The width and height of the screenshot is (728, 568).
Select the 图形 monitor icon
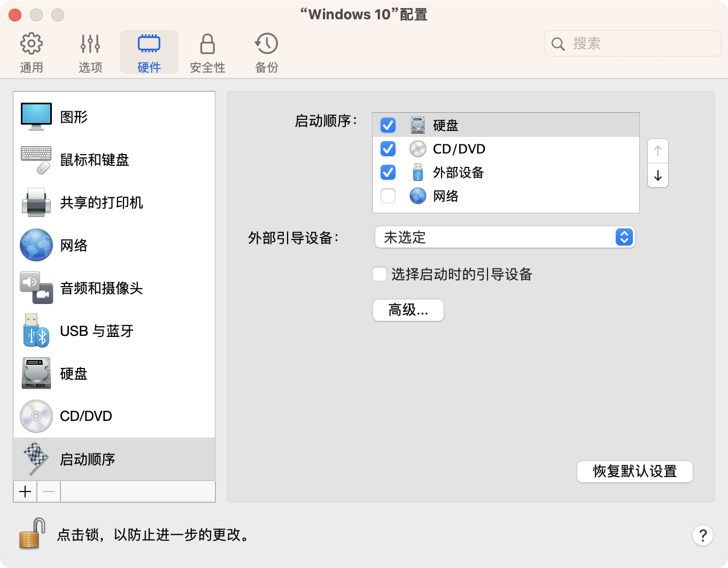36,117
